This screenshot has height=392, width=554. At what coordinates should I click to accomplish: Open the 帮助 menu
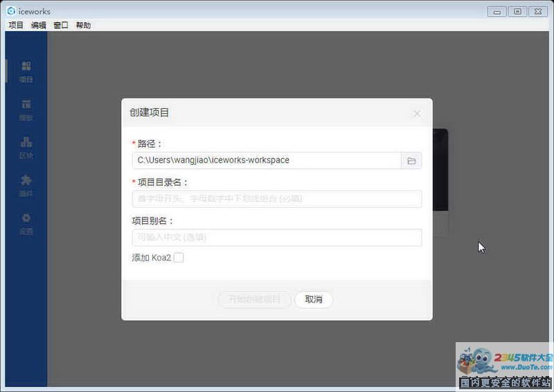pos(83,26)
